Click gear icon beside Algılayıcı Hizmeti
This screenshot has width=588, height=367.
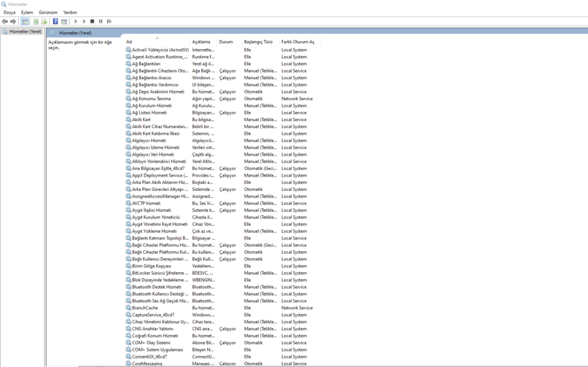[x=128, y=141]
